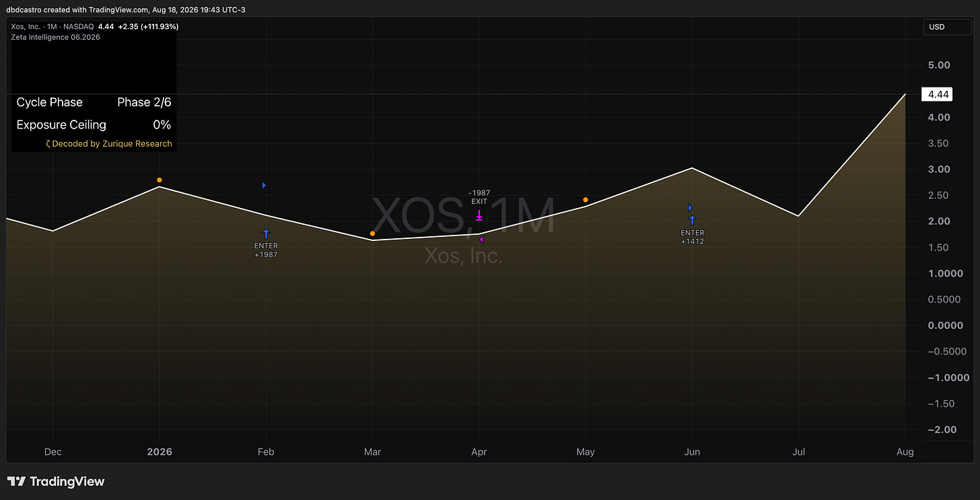Click the '+1987' entry label text
The image size is (980, 500).
pyautogui.click(x=266, y=255)
